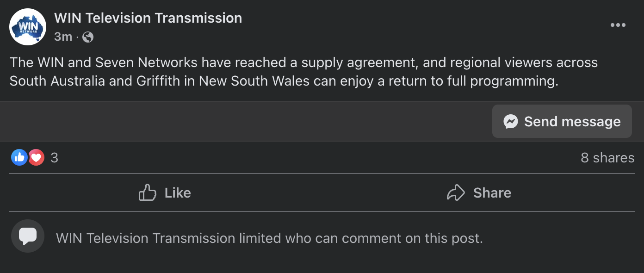
Task: Click the Send message button
Action: pos(562,121)
